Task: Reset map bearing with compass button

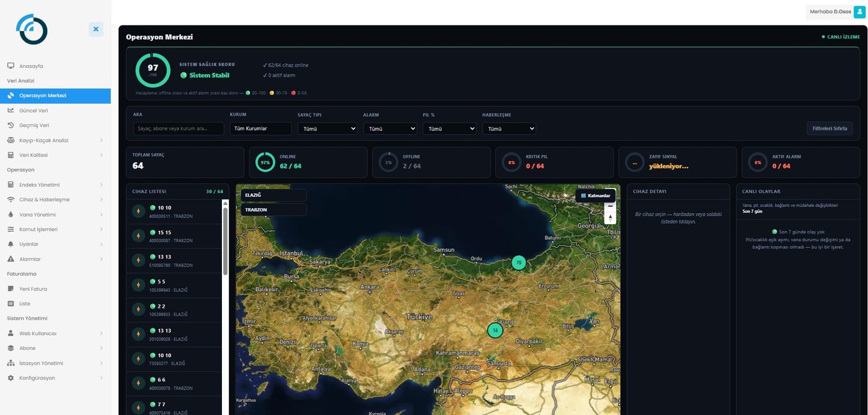Action: [610, 217]
